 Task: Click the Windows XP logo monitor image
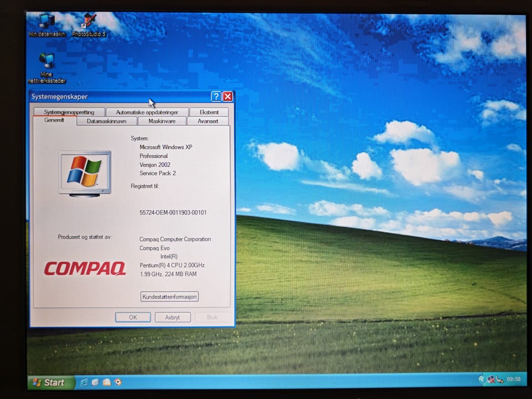click(85, 173)
